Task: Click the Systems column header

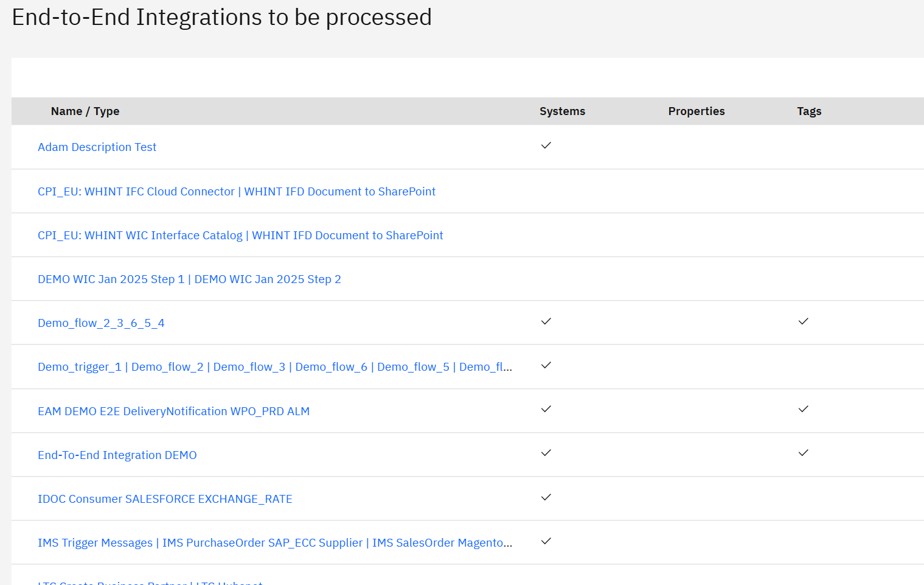Action: pyautogui.click(x=562, y=111)
